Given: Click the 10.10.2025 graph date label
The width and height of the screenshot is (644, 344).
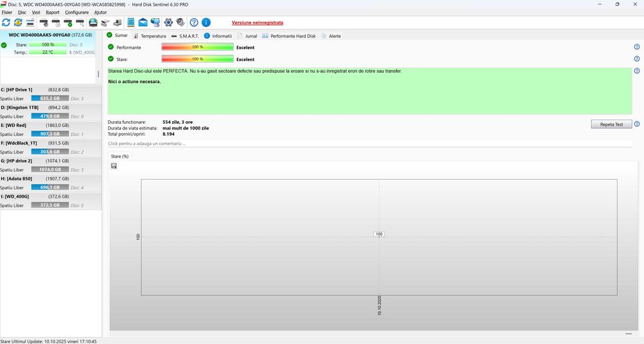Looking at the screenshot, I should pyautogui.click(x=379, y=305).
